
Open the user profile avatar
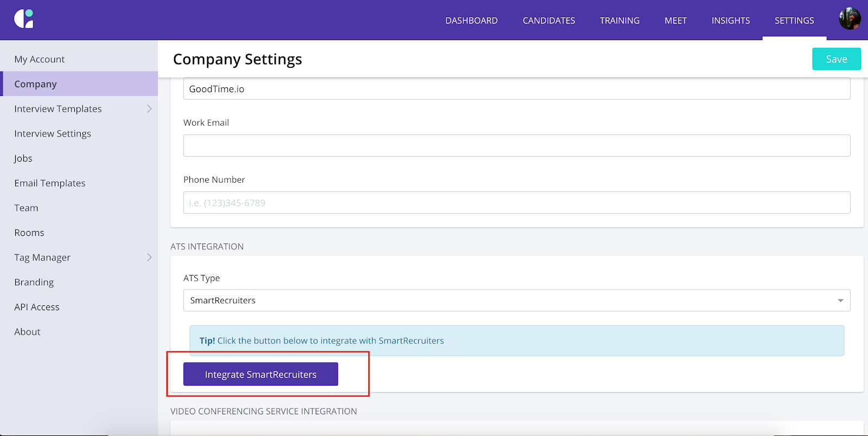pyautogui.click(x=849, y=19)
